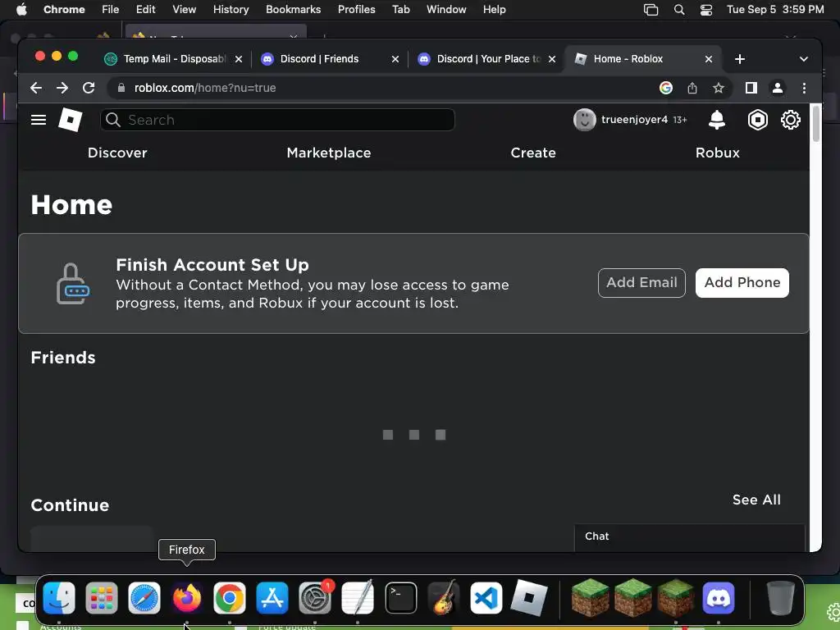This screenshot has height=630, width=840.
Task: Switch to the Discord | Friends tab
Action: coord(330,59)
